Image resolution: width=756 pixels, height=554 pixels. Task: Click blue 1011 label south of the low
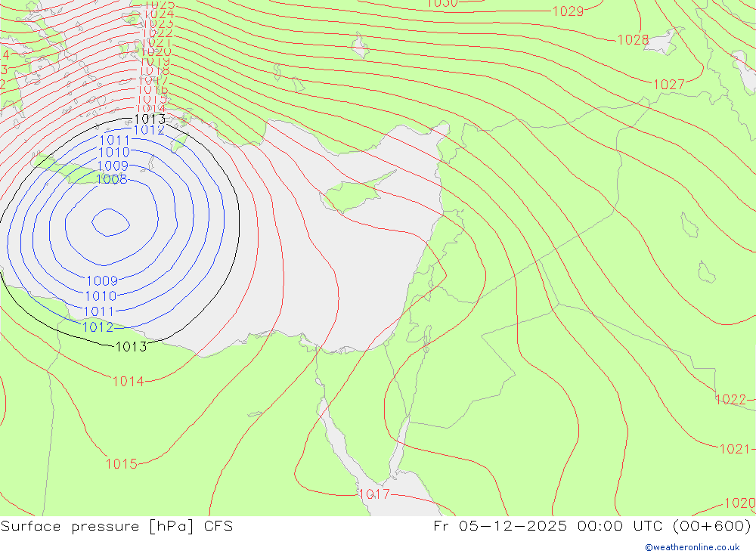point(99,311)
